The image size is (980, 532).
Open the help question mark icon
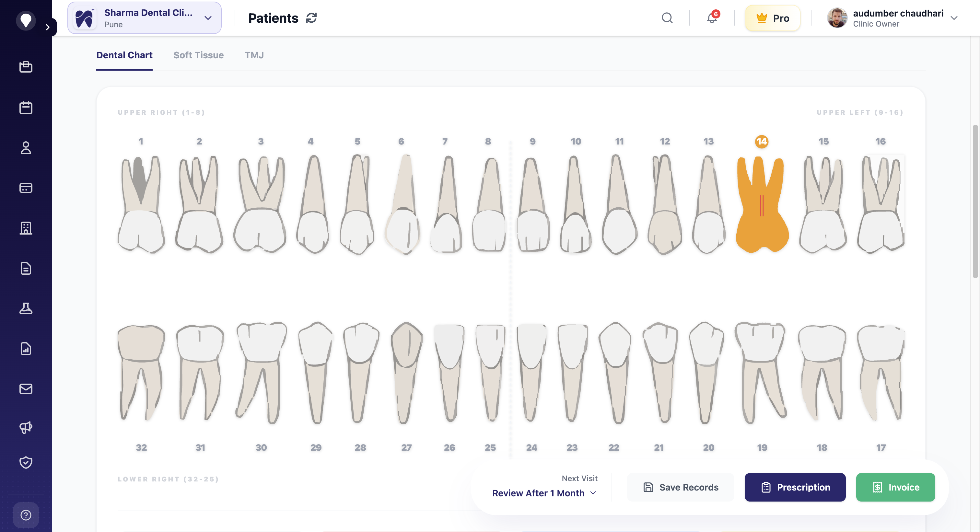tap(26, 515)
